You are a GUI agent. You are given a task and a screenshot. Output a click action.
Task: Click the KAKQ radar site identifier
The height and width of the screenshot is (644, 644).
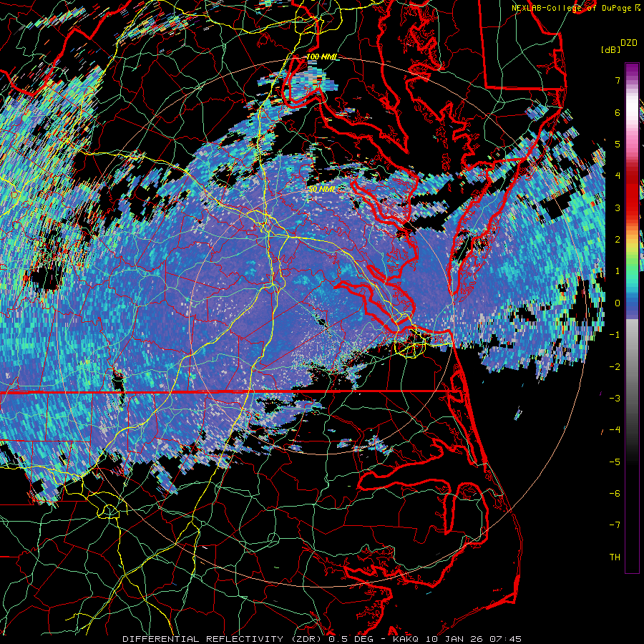click(406, 639)
